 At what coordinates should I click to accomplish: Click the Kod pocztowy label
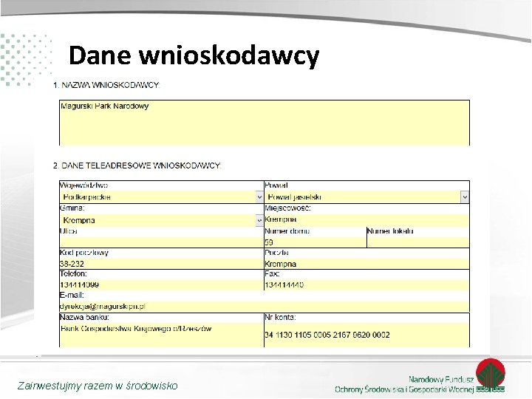[83, 253]
